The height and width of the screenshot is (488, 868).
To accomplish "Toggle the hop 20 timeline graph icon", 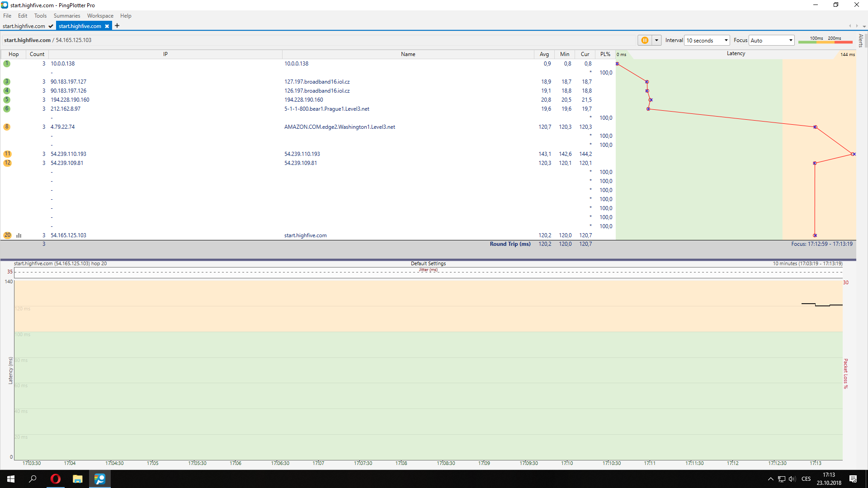I will click(x=19, y=235).
